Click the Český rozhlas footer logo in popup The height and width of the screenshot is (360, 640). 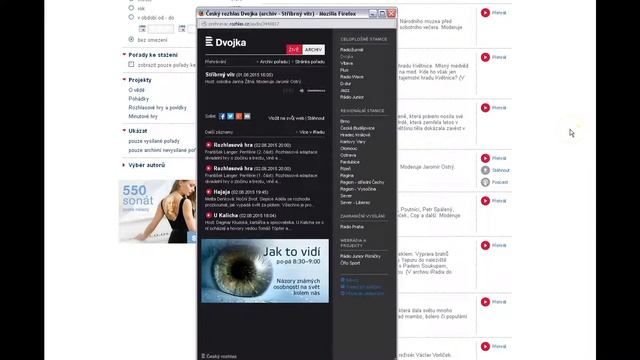pyautogui.click(x=219, y=356)
